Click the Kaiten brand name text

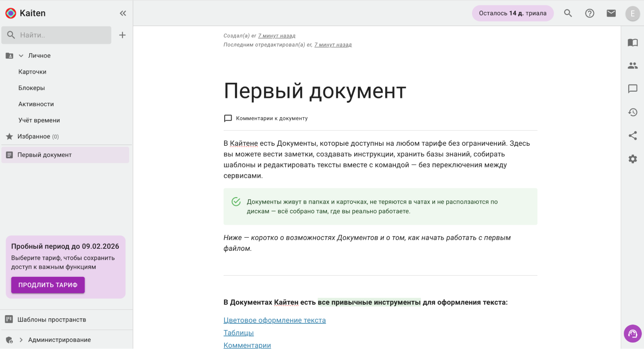click(x=33, y=13)
